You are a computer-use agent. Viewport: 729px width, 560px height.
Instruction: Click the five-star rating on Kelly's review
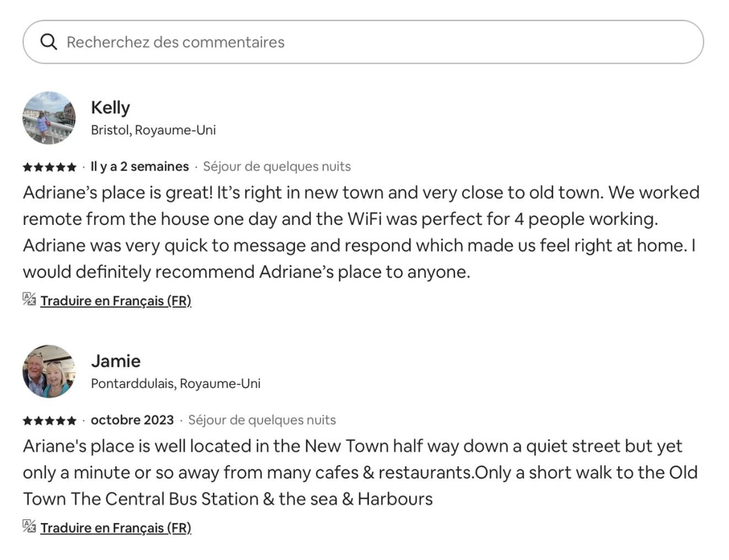(x=50, y=167)
